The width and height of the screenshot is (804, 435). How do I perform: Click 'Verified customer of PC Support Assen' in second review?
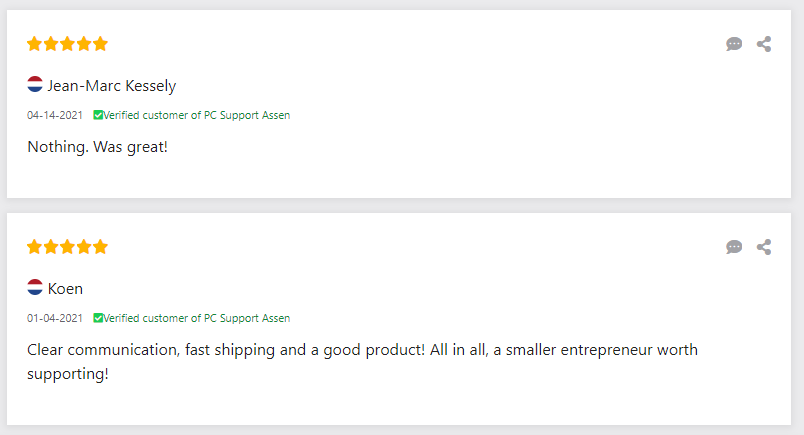point(197,318)
